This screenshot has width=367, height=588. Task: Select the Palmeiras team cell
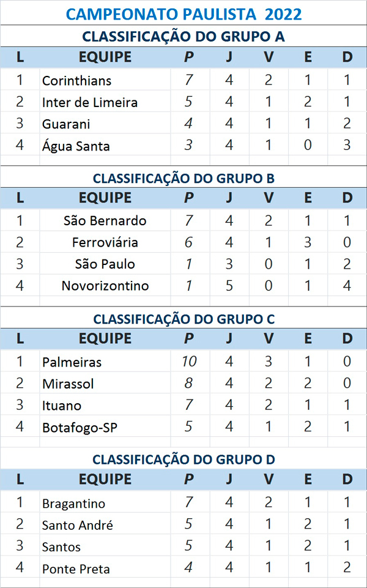tap(72, 362)
